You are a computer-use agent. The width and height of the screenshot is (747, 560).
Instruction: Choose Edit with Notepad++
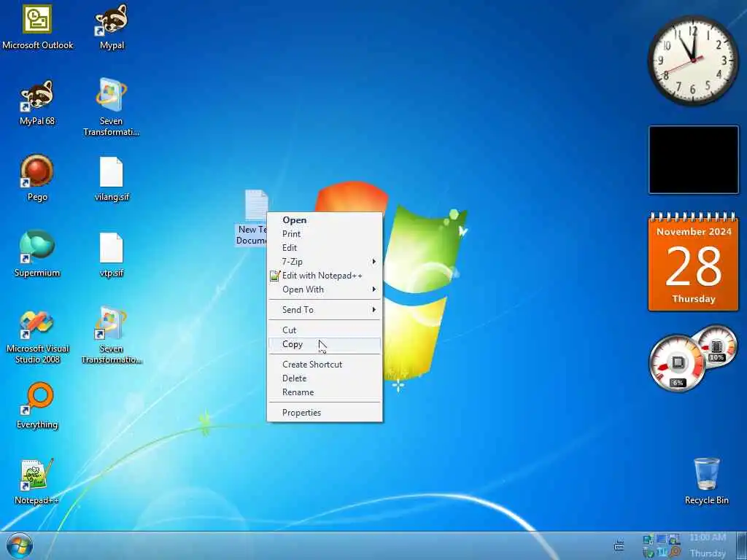[325, 275]
